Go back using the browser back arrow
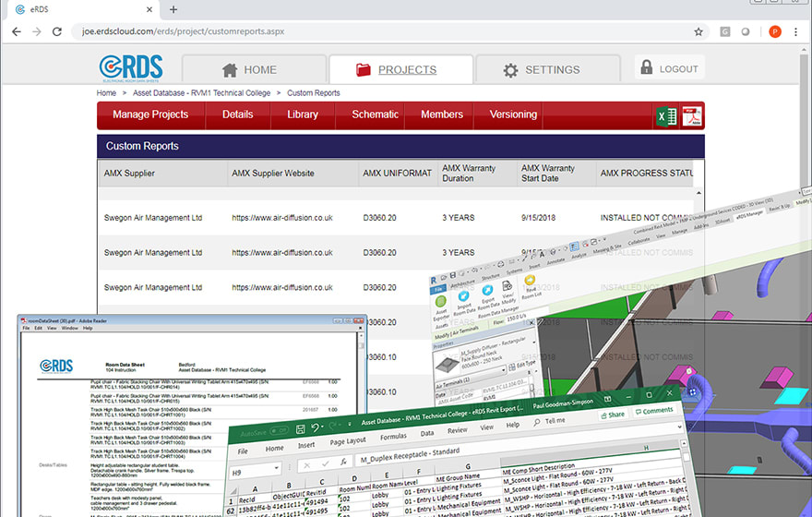 17,31
